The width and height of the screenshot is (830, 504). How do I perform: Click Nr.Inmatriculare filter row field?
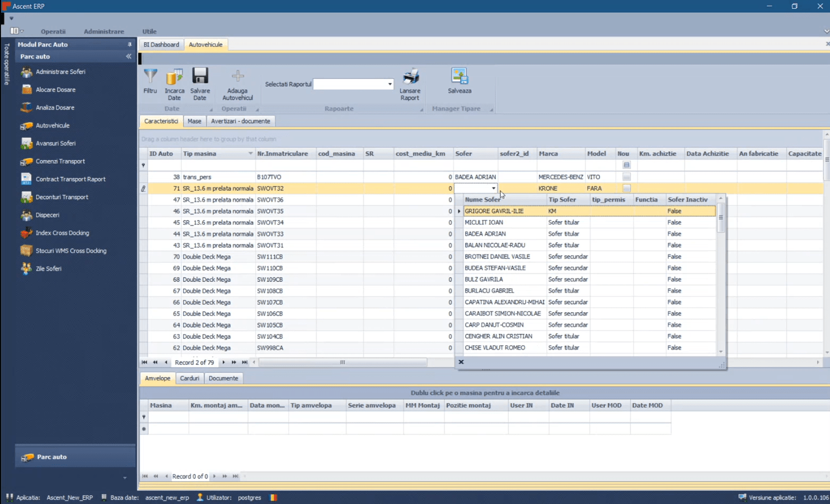pyautogui.click(x=285, y=166)
